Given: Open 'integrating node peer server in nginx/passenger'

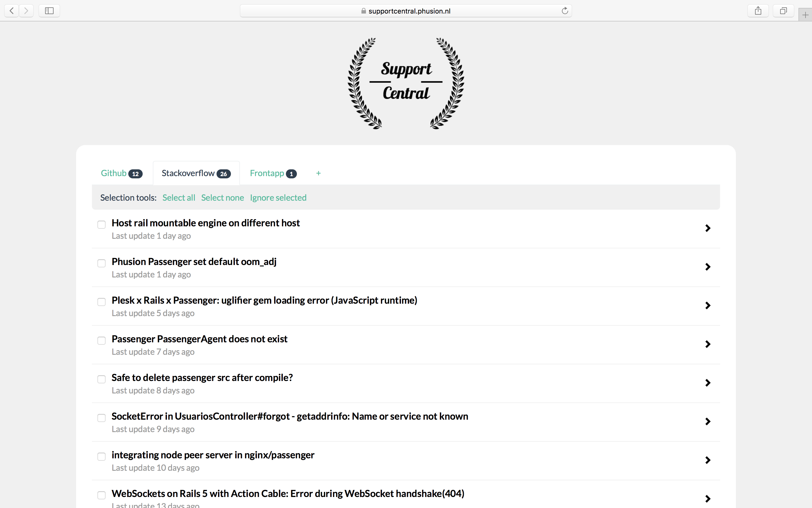Looking at the screenshot, I should coord(213,455).
